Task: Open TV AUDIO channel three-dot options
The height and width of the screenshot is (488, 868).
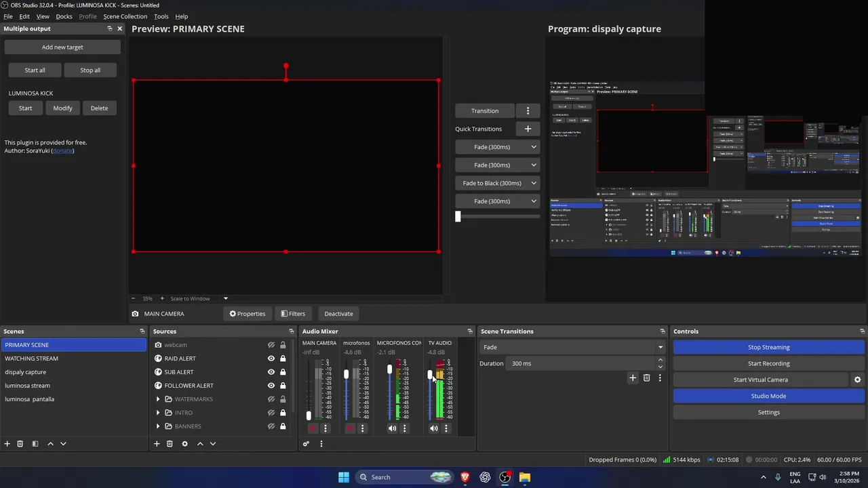Action: tap(446, 428)
